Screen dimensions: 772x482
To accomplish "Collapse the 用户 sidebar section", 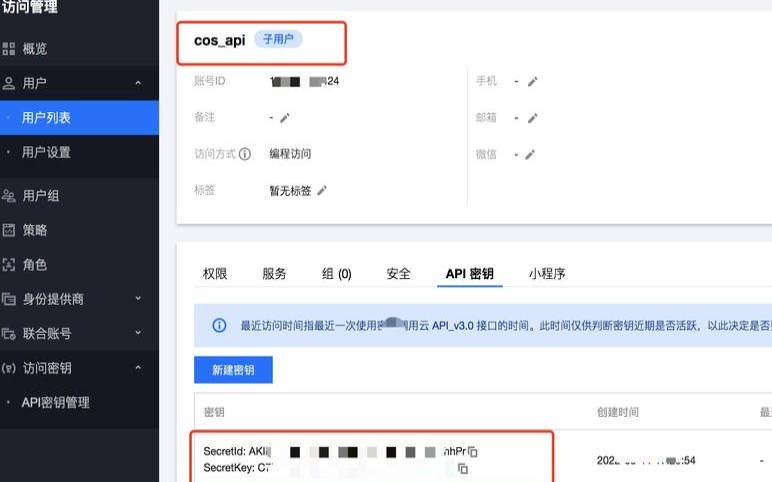I will (138, 83).
